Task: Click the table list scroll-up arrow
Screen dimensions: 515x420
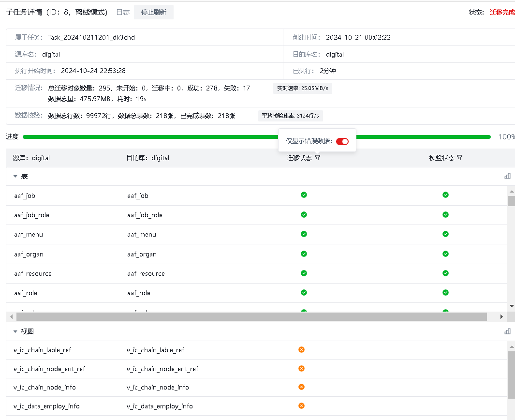Action: click(512, 191)
